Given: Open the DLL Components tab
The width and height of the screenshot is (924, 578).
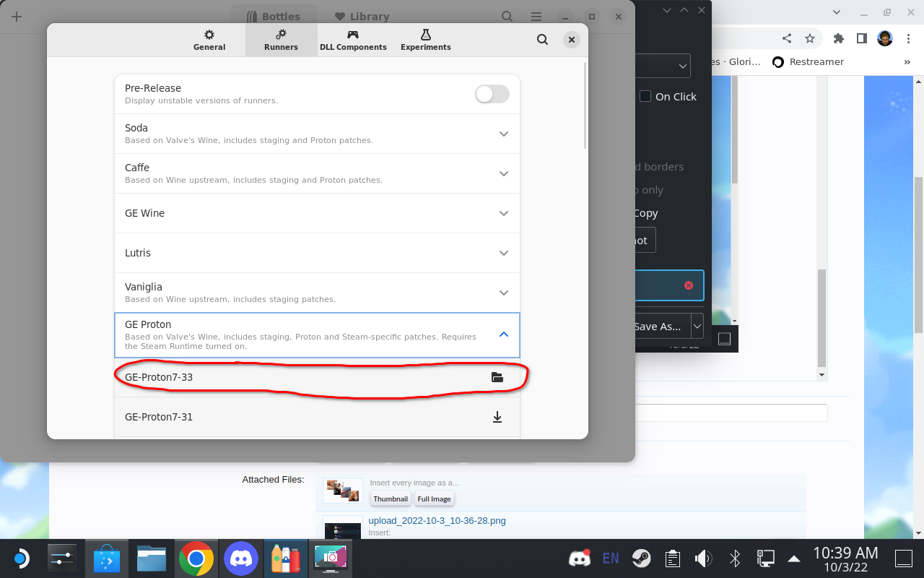Looking at the screenshot, I should tap(353, 40).
